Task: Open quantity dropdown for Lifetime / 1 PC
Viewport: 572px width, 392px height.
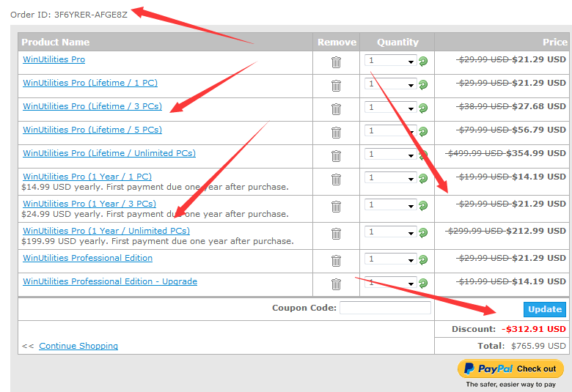Action: [390, 84]
